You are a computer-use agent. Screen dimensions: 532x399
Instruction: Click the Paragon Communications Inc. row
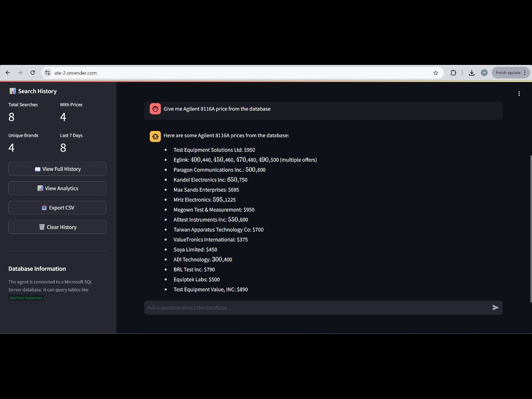pyautogui.click(x=220, y=170)
